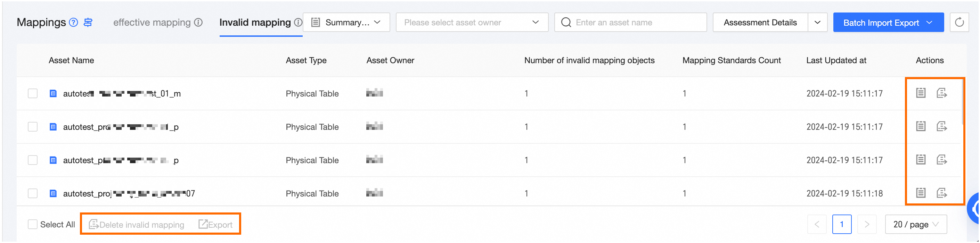Check the Select All checkbox

(33, 224)
